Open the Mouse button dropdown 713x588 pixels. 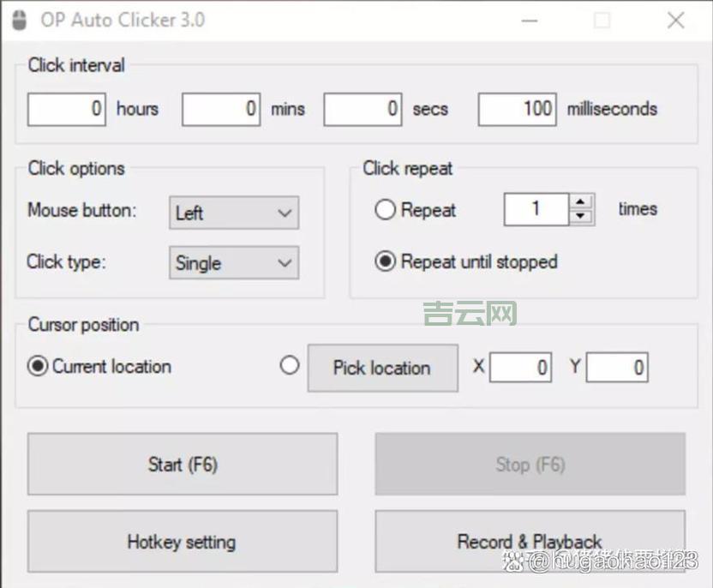coord(234,213)
